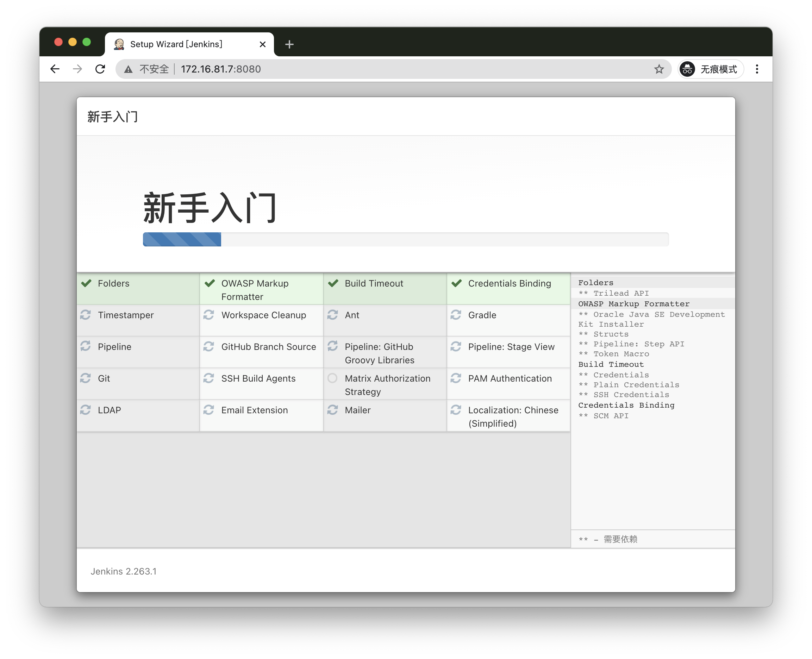The height and width of the screenshot is (659, 812).
Task: Click the pending icon beside Timestamper
Action: 86,315
